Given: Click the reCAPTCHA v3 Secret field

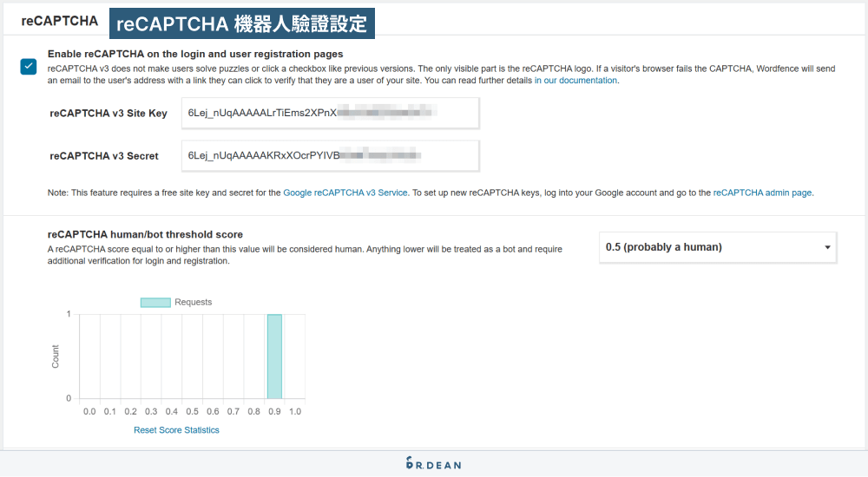Looking at the screenshot, I should pyautogui.click(x=330, y=156).
